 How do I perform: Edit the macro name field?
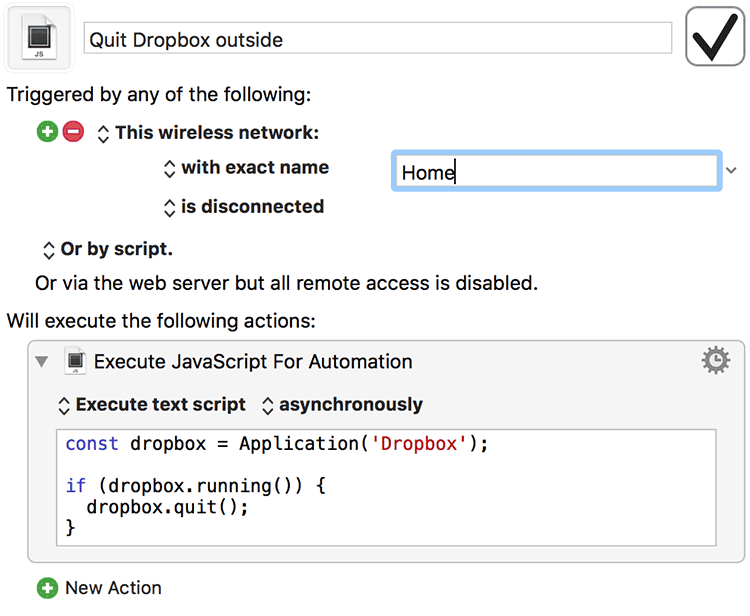pyautogui.click(x=377, y=38)
